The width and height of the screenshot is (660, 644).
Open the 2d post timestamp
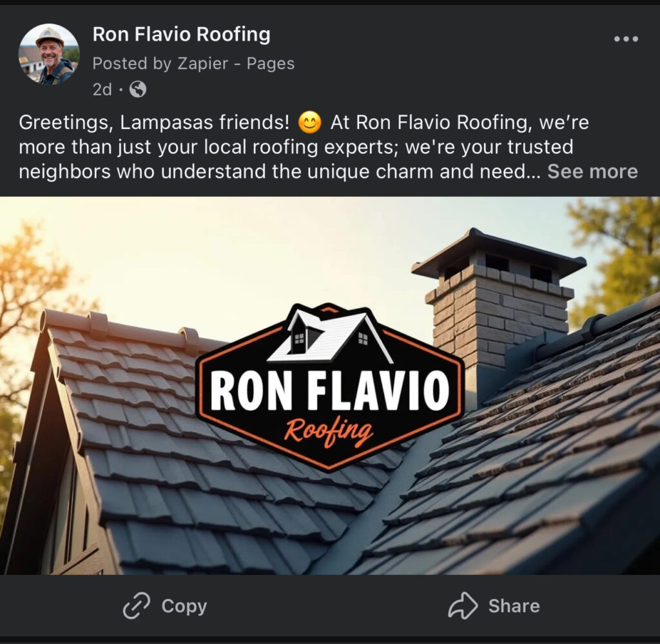[x=102, y=89]
